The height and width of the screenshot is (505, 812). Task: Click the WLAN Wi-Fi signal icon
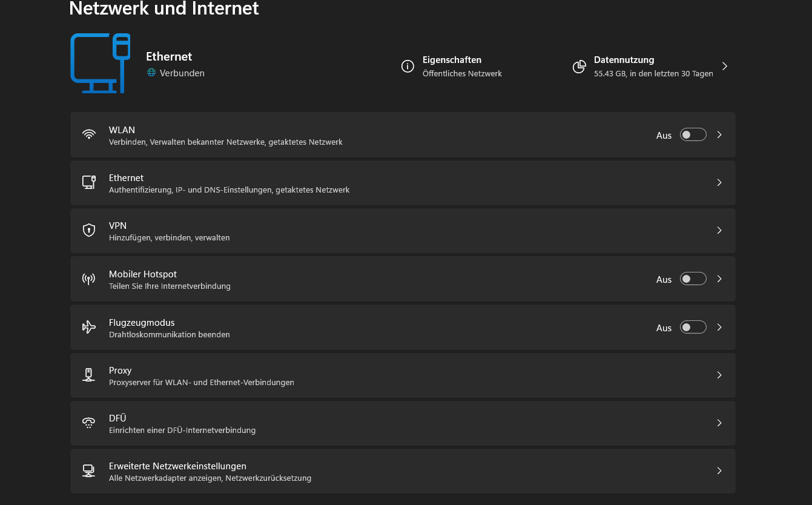click(89, 134)
